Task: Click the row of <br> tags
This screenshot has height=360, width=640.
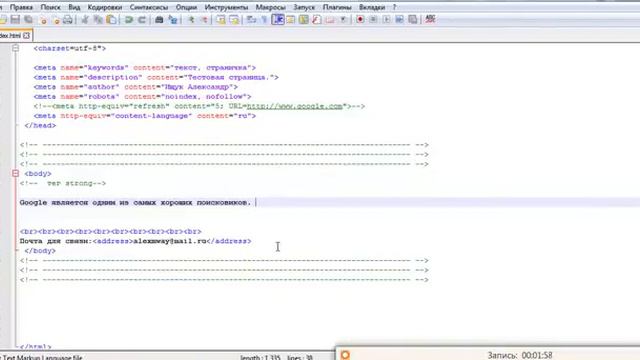Action: [111, 231]
